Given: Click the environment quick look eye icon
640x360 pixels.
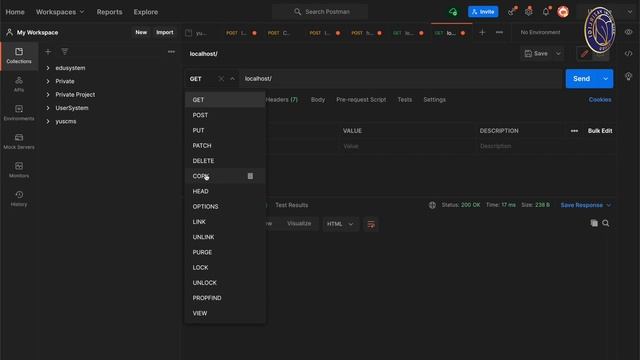Looking at the screenshot, I should [629, 32].
